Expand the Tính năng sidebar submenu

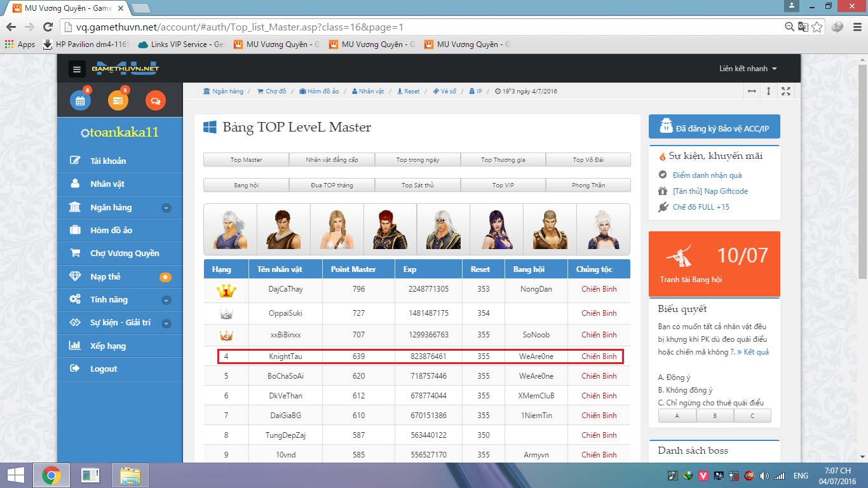click(x=166, y=300)
